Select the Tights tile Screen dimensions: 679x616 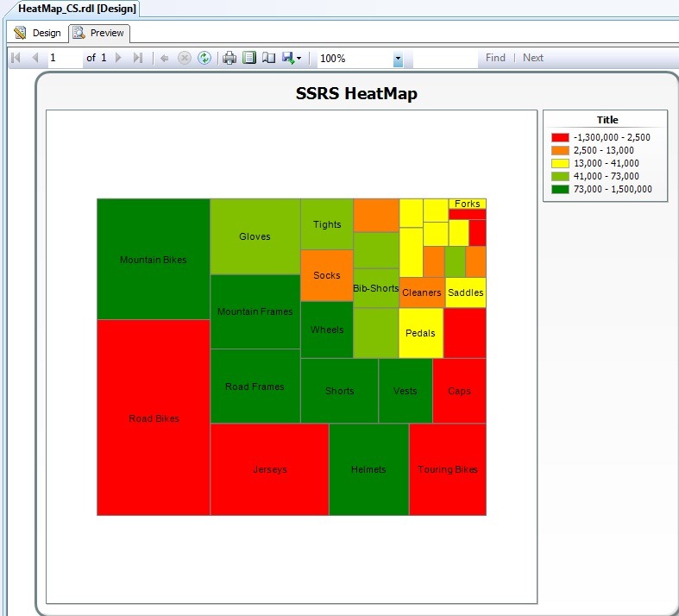tap(327, 224)
